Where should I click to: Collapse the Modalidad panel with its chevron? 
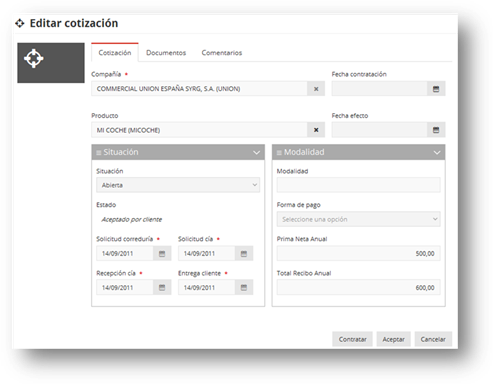(x=437, y=153)
